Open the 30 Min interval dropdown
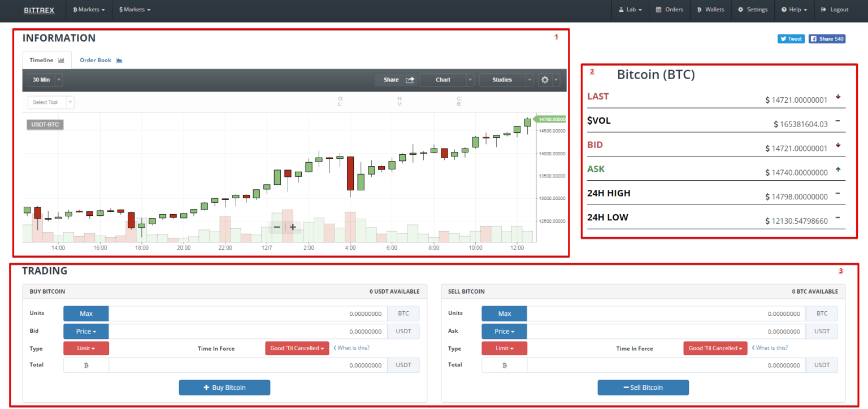Viewport: 868px width, 409px height. (x=45, y=80)
